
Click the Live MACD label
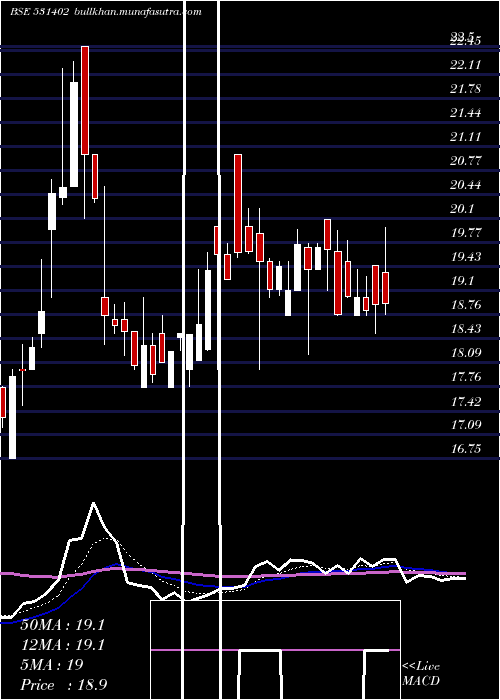pos(421,673)
